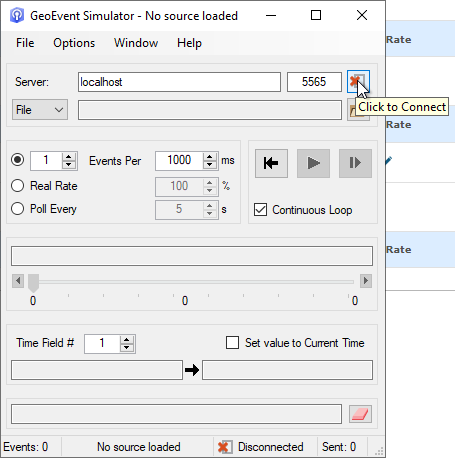This screenshot has height=461, width=455.
Task: Open the File menu
Action: pyautogui.click(x=25, y=43)
